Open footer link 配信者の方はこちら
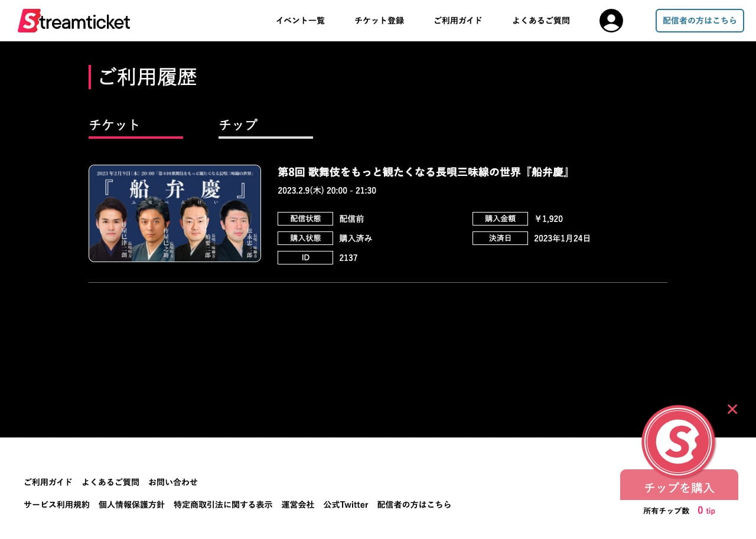The width and height of the screenshot is (756, 539). click(x=414, y=505)
